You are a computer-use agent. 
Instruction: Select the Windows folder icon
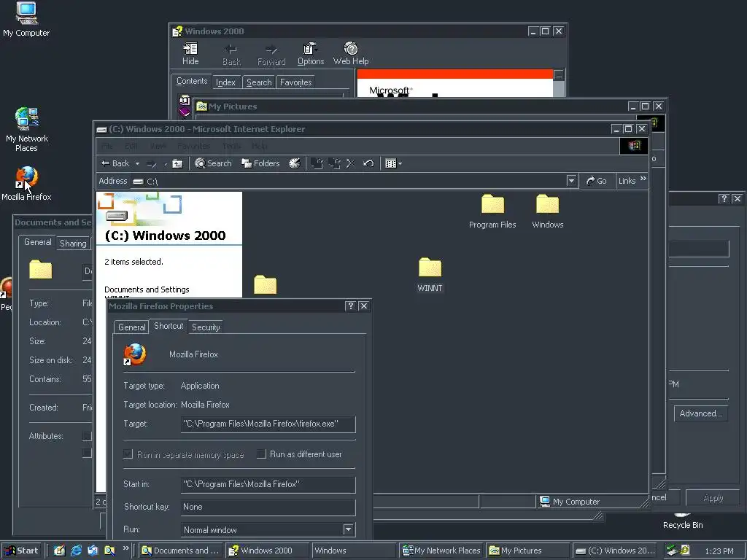pyautogui.click(x=547, y=204)
